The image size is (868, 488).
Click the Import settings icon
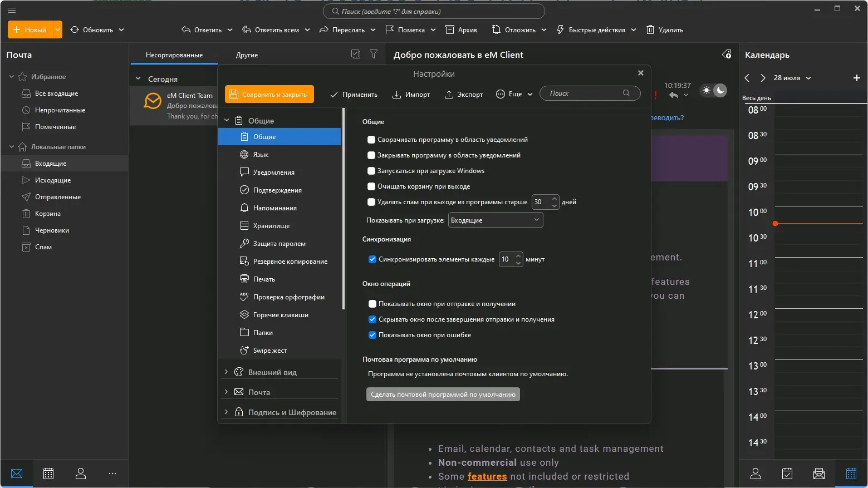point(396,95)
